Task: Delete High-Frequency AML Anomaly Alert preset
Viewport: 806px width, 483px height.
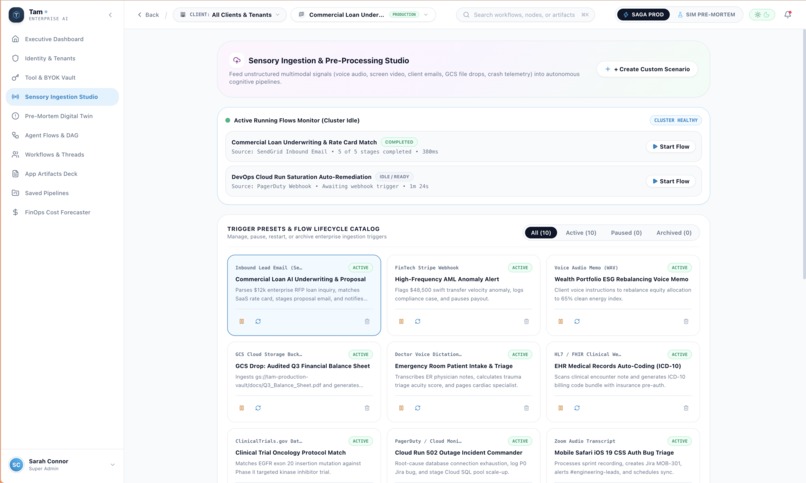Action: 526,322
